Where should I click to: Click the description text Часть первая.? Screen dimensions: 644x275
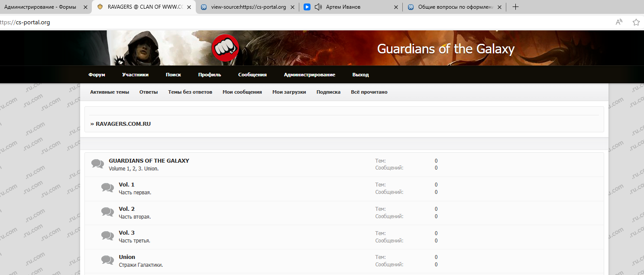(135, 193)
